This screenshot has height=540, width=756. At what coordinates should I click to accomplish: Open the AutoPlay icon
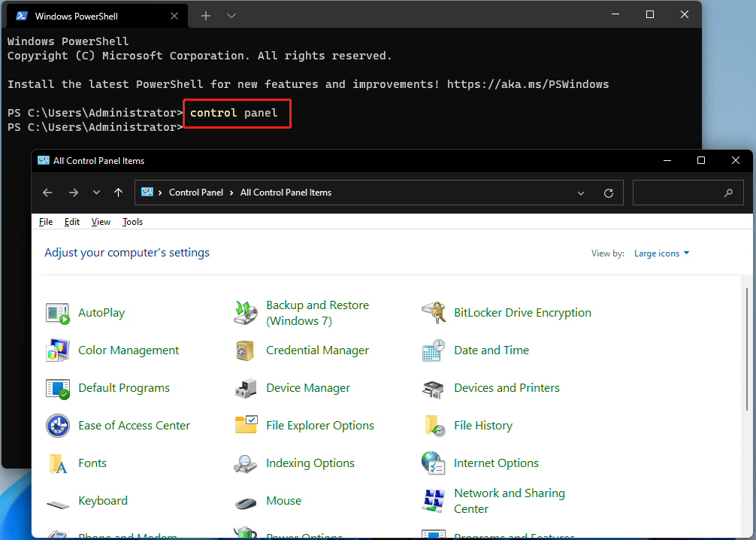coord(57,313)
